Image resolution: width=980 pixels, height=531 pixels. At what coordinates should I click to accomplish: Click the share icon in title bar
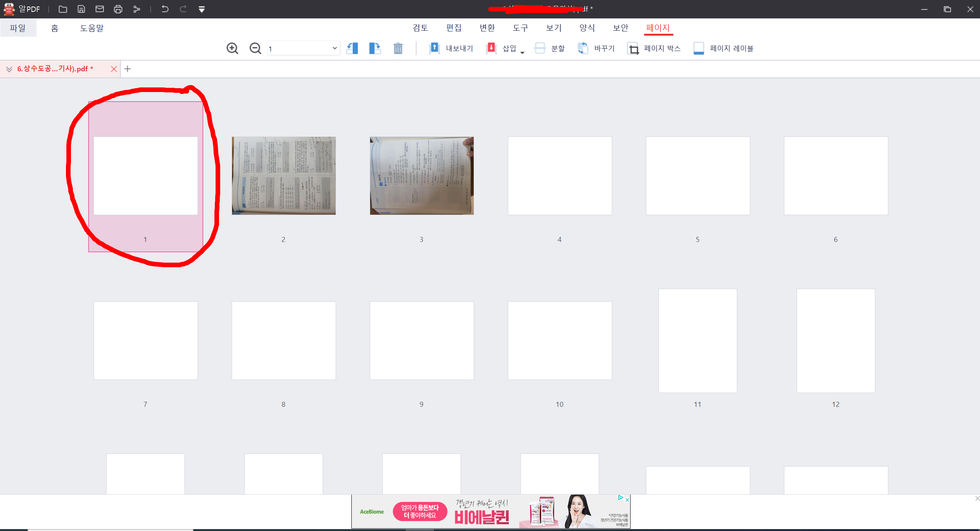pos(137,9)
